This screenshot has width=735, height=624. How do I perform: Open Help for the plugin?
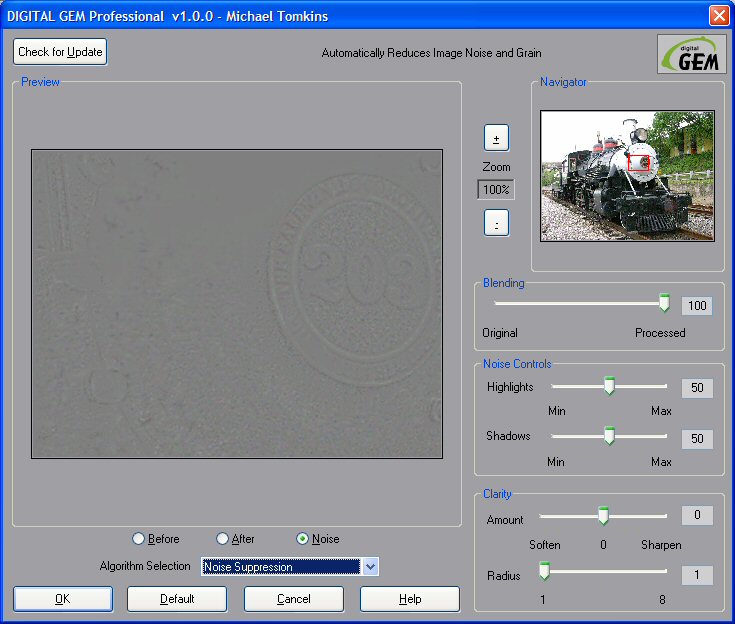click(410, 599)
